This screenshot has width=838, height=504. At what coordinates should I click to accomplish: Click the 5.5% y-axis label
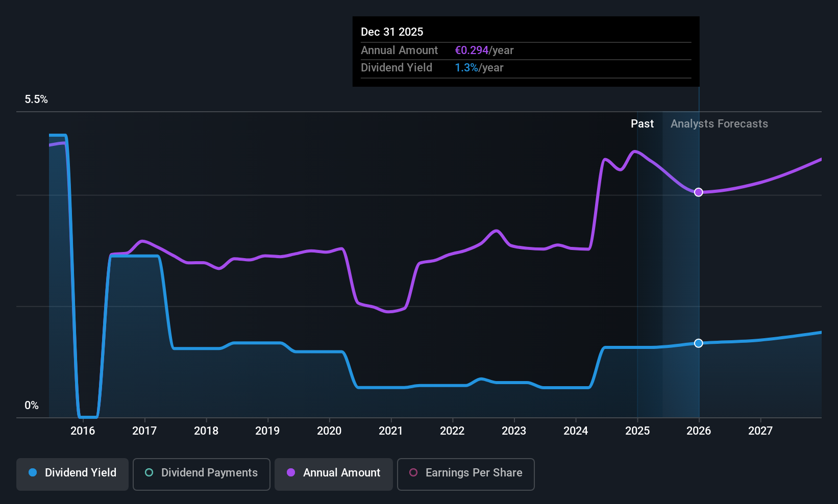[36, 99]
